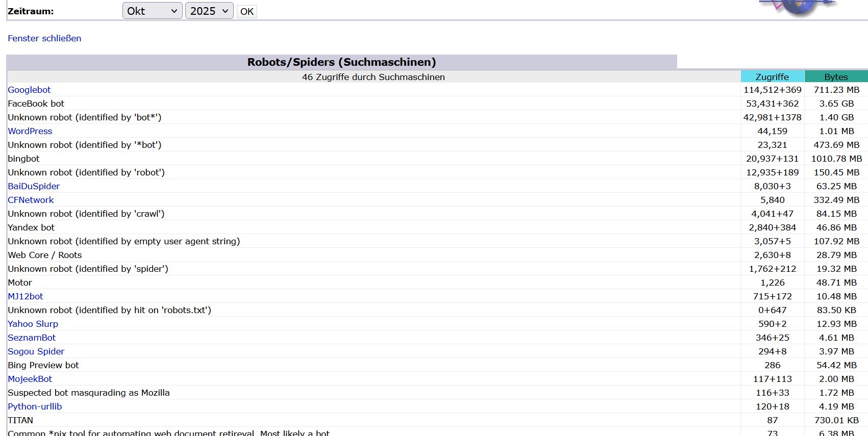Select Unknown robot identified by '*bot' row
Screen dimensions: 868x436
pos(84,145)
